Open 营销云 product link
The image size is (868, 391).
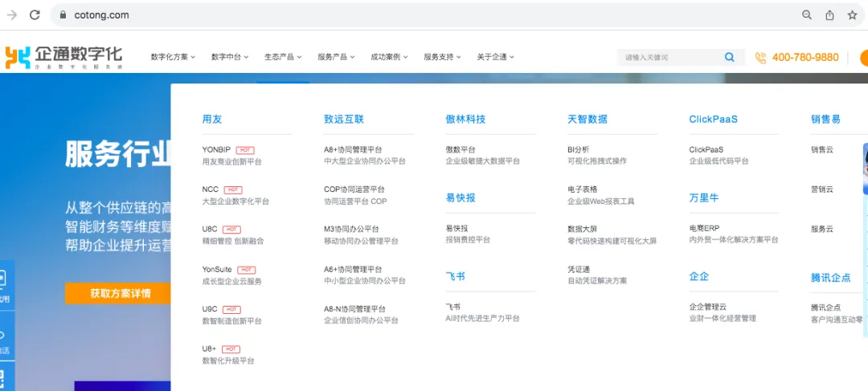pyautogui.click(x=822, y=189)
